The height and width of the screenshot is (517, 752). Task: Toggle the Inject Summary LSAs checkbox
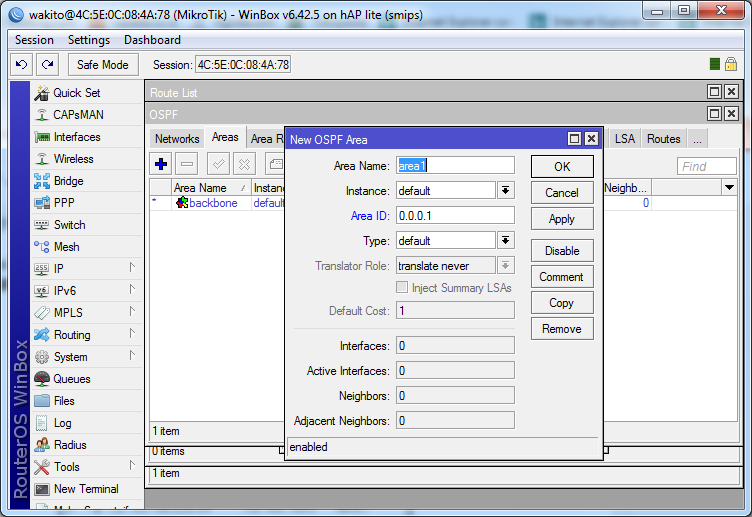402,287
